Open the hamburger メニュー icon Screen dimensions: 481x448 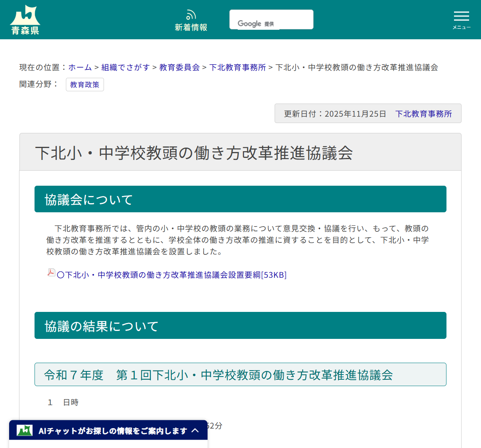coord(461,17)
